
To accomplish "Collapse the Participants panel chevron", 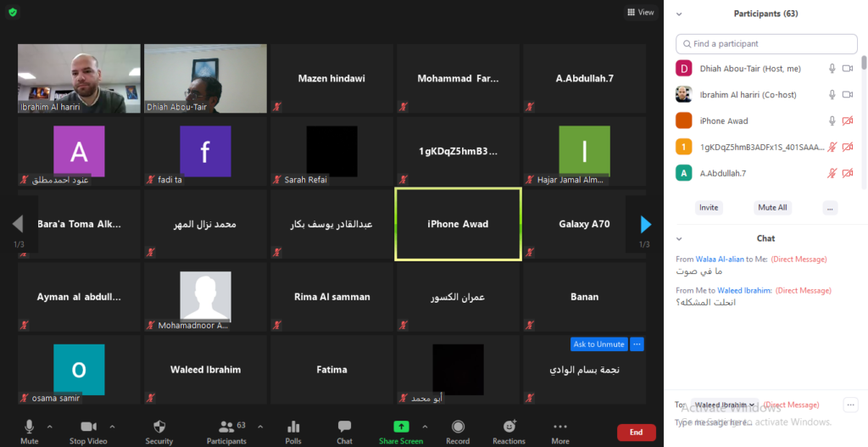I will pyautogui.click(x=679, y=14).
